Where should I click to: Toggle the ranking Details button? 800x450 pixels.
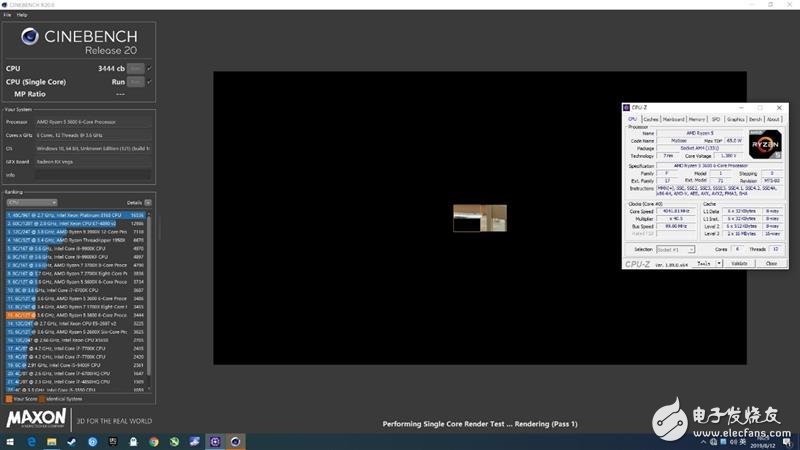148,203
